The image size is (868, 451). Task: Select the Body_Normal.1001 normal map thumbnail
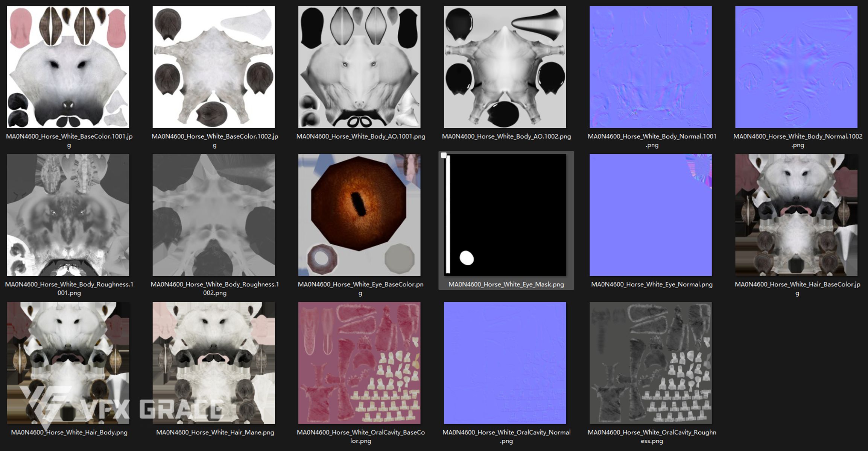tap(651, 67)
